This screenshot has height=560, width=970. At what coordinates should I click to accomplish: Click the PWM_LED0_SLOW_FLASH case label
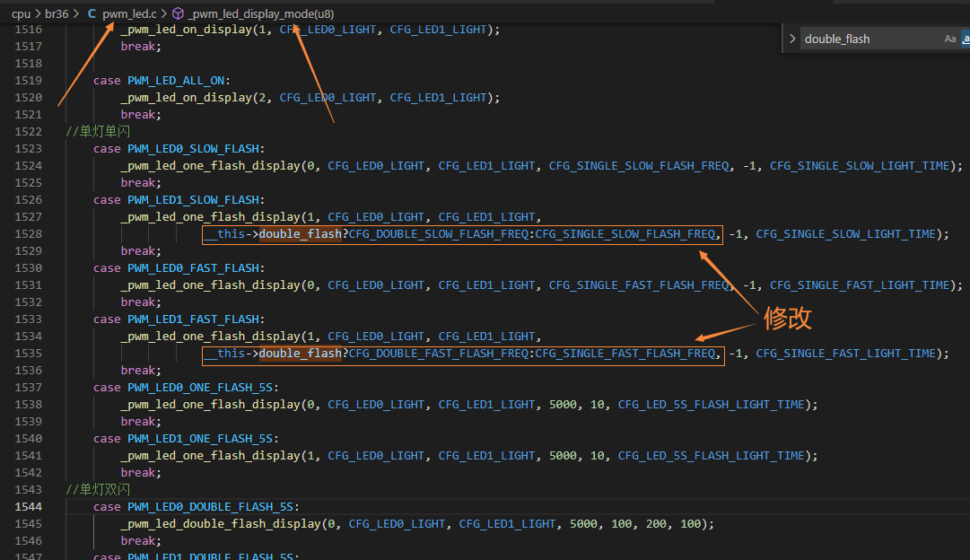[193, 149]
